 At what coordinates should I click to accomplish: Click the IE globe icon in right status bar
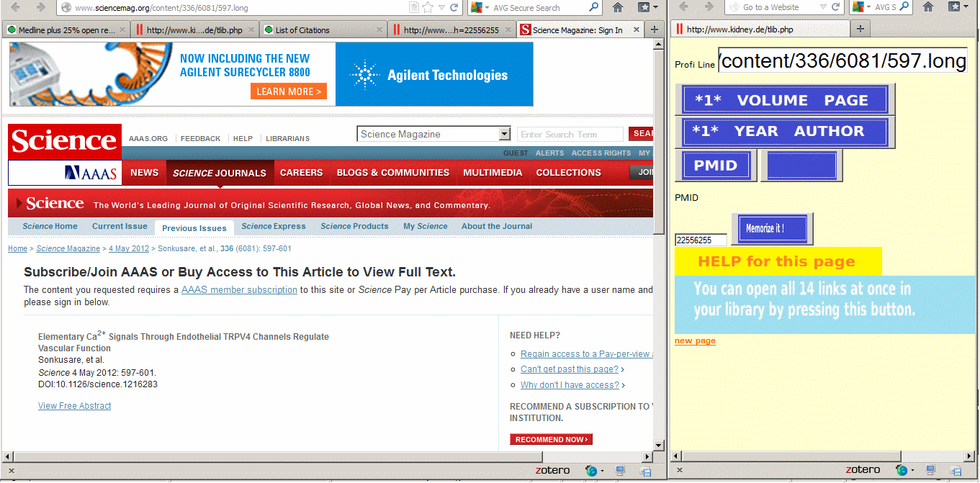click(x=902, y=471)
